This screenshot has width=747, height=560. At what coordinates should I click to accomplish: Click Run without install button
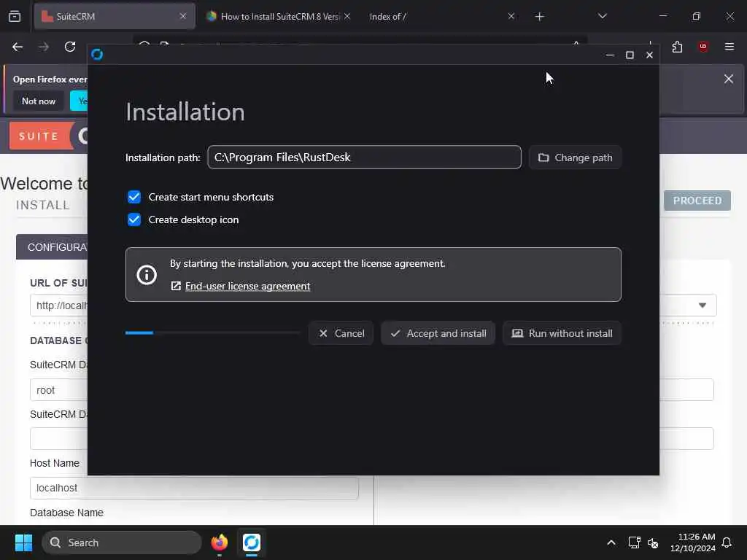(x=562, y=333)
